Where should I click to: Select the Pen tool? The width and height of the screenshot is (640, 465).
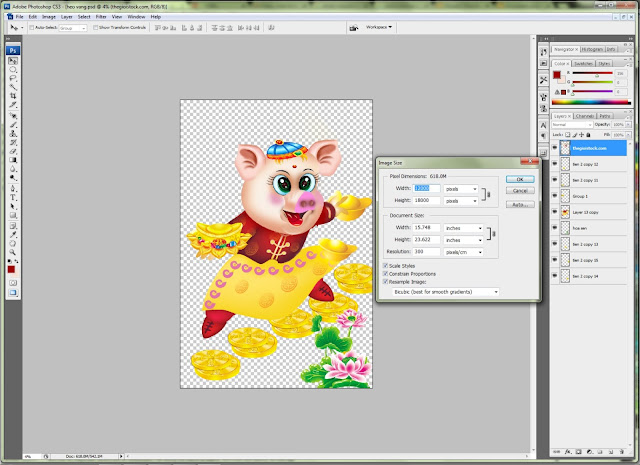point(13,189)
